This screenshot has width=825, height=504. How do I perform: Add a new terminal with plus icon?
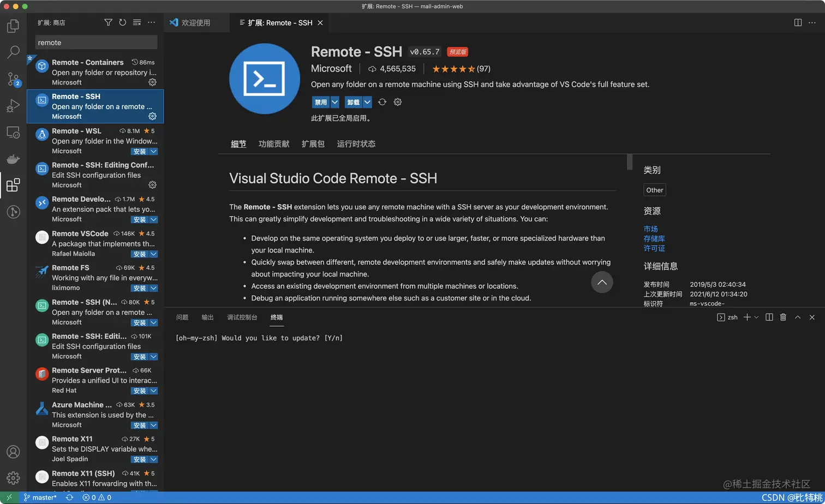(x=748, y=317)
